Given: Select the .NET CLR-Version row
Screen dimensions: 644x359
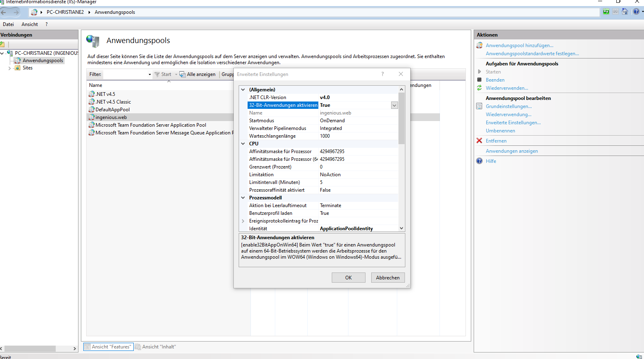Looking at the screenshot, I should coord(323,97).
